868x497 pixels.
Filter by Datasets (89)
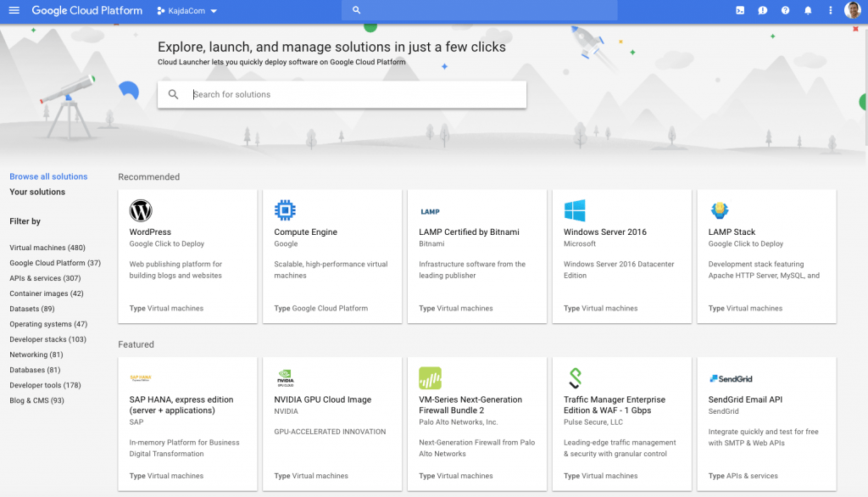[31, 309]
